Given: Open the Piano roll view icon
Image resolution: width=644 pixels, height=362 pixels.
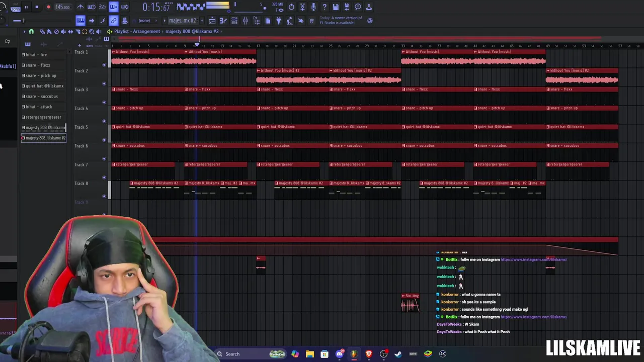Looking at the screenshot, I should pyautogui.click(x=223, y=21).
